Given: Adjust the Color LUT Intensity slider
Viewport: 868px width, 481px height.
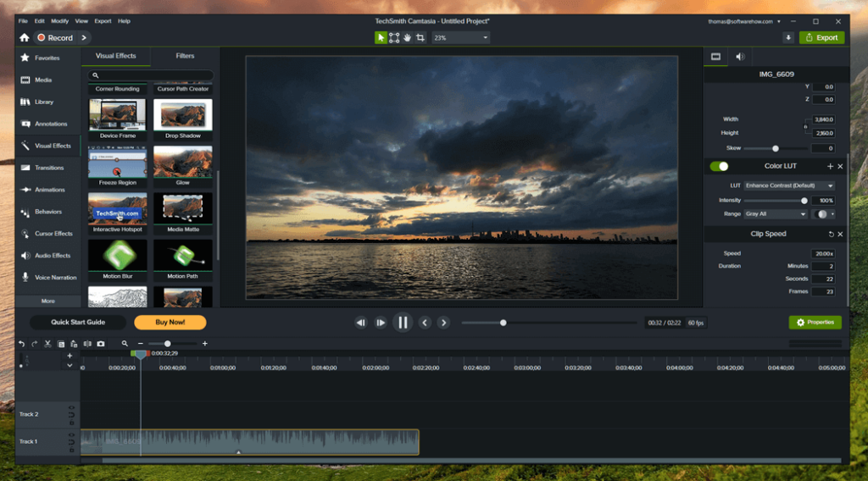Looking at the screenshot, I should pyautogui.click(x=804, y=201).
